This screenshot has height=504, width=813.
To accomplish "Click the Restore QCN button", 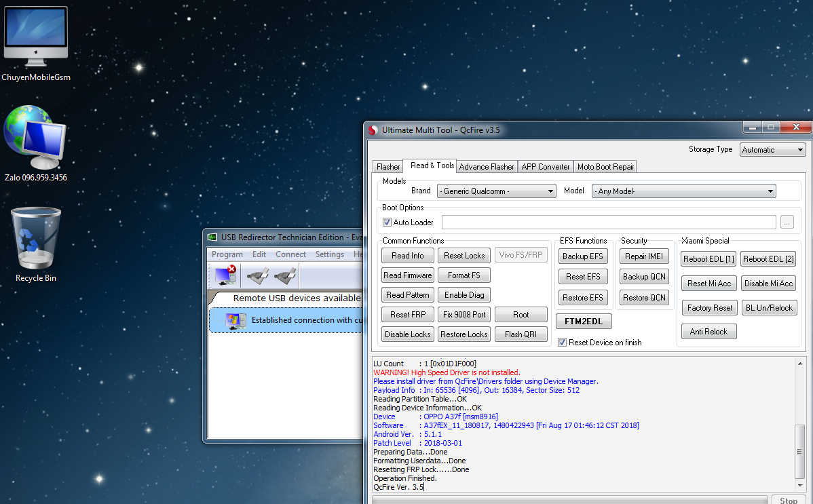I will click(644, 298).
